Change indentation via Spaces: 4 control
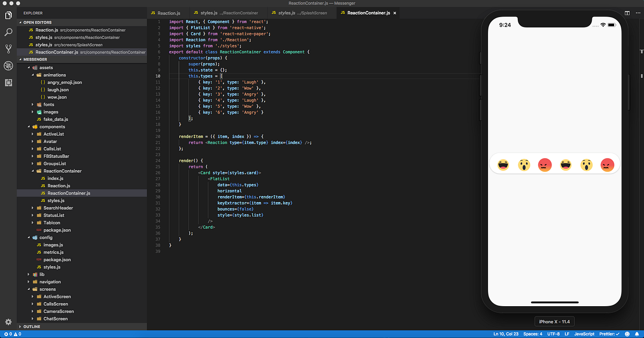Image resolution: width=644 pixels, height=338 pixels. 532,334
